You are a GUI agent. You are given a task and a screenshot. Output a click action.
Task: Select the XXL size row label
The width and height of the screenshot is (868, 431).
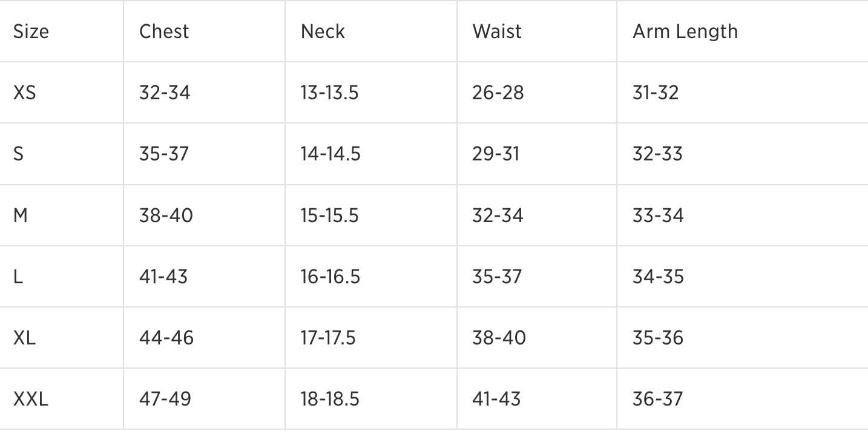coord(31,399)
